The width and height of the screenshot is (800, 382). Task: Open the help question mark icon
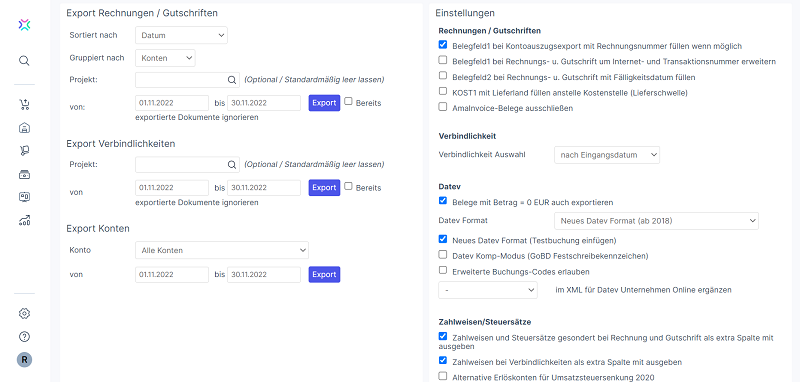click(x=24, y=337)
